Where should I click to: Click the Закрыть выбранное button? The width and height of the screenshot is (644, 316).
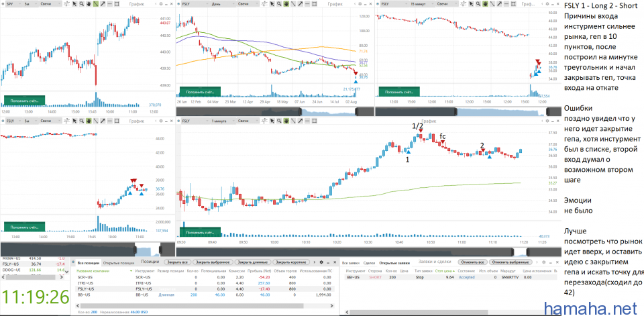click(213, 262)
